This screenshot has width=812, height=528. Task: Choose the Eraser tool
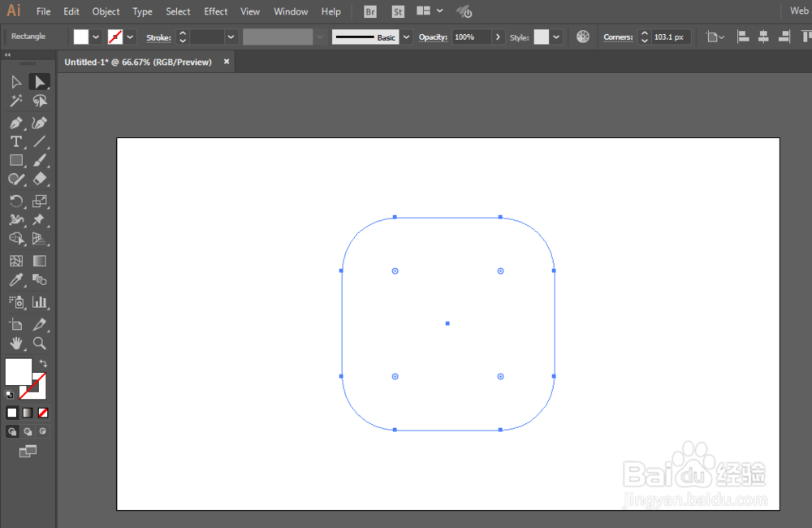39,179
